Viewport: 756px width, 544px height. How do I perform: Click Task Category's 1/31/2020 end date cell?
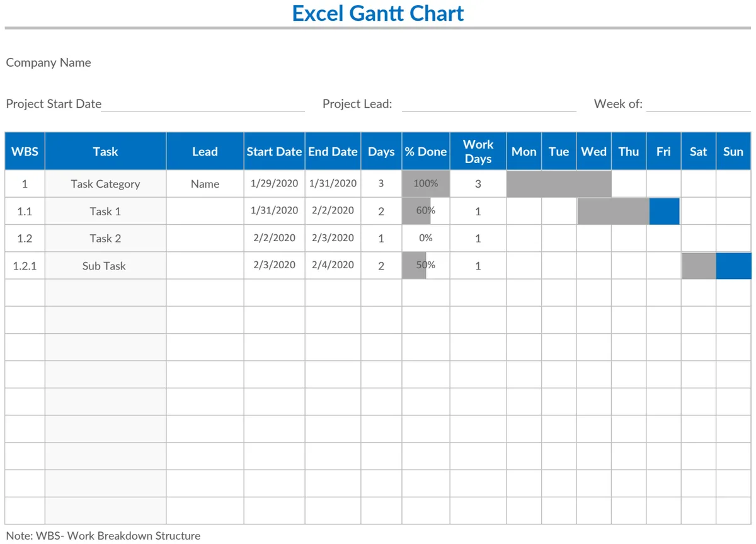point(333,183)
